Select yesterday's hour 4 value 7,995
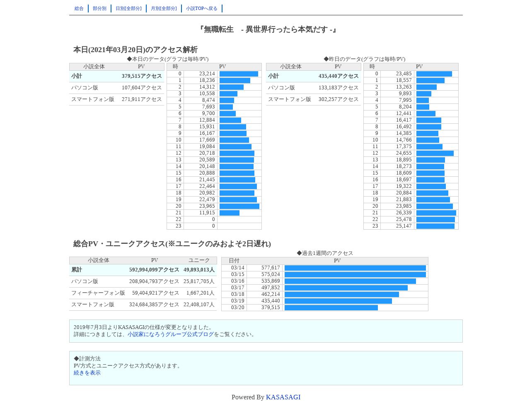The image size is (532, 401). click(x=405, y=100)
